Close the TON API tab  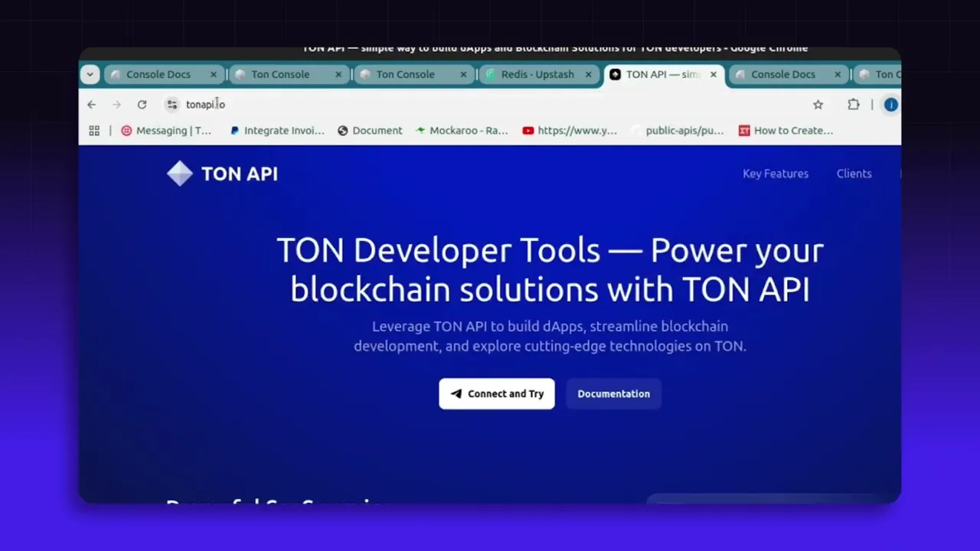pyautogui.click(x=714, y=74)
